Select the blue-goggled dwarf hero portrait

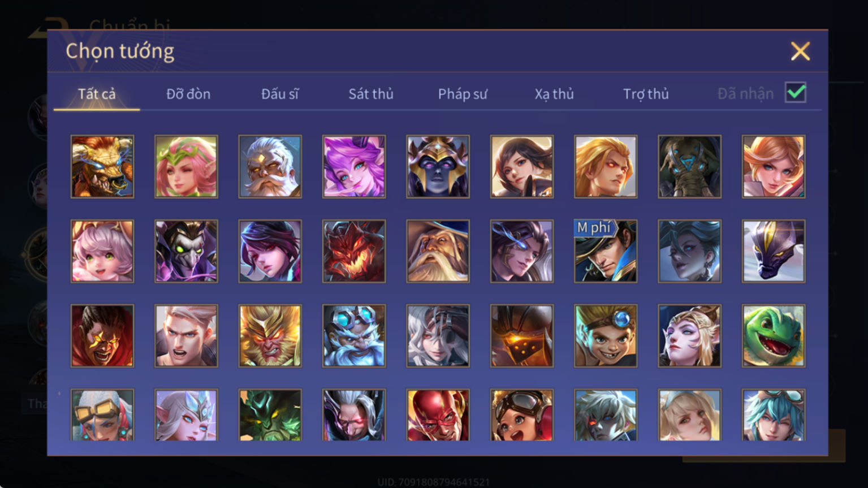click(x=354, y=336)
